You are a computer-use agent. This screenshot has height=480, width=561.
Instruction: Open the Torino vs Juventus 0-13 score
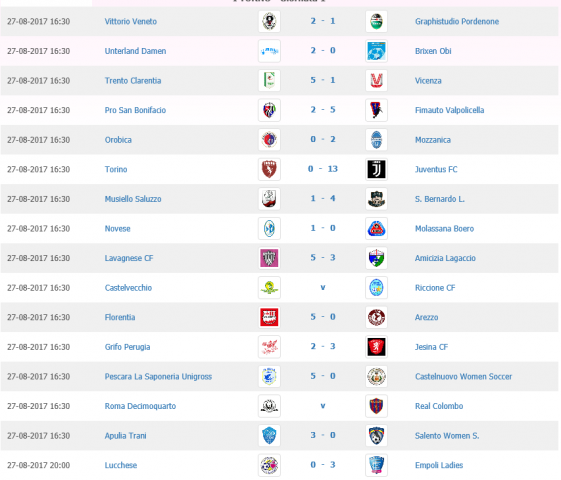point(323,169)
